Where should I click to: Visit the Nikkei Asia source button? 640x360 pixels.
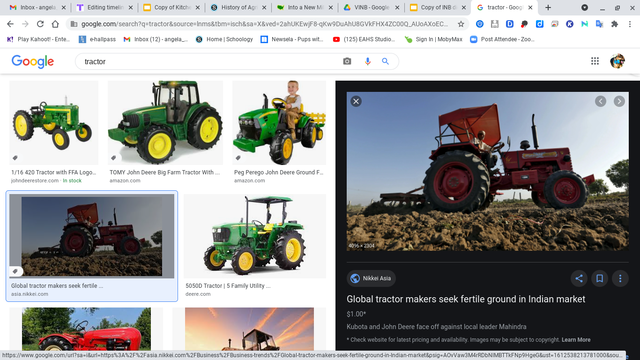(x=371, y=278)
